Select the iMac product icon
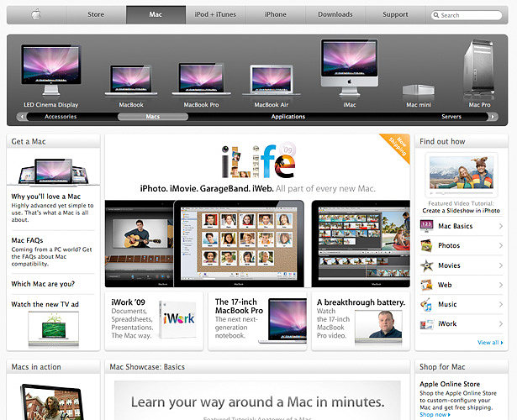517x420 pixels. pyautogui.click(x=350, y=67)
